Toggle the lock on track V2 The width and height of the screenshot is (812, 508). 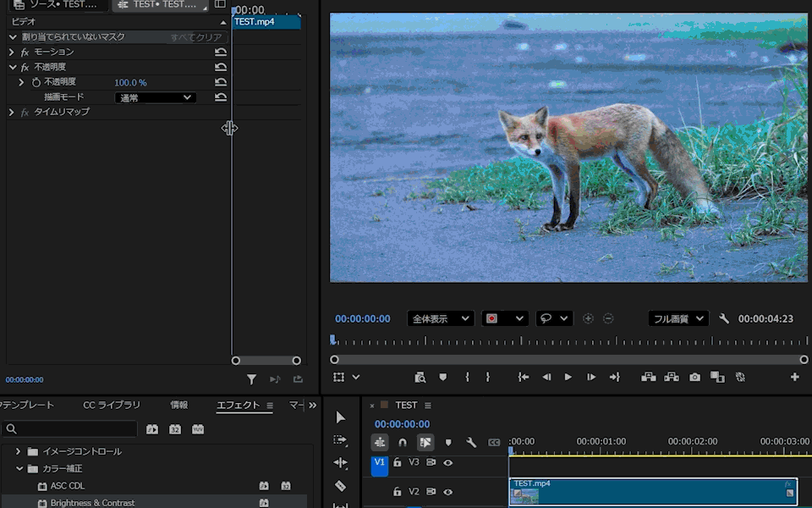(x=397, y=491)
